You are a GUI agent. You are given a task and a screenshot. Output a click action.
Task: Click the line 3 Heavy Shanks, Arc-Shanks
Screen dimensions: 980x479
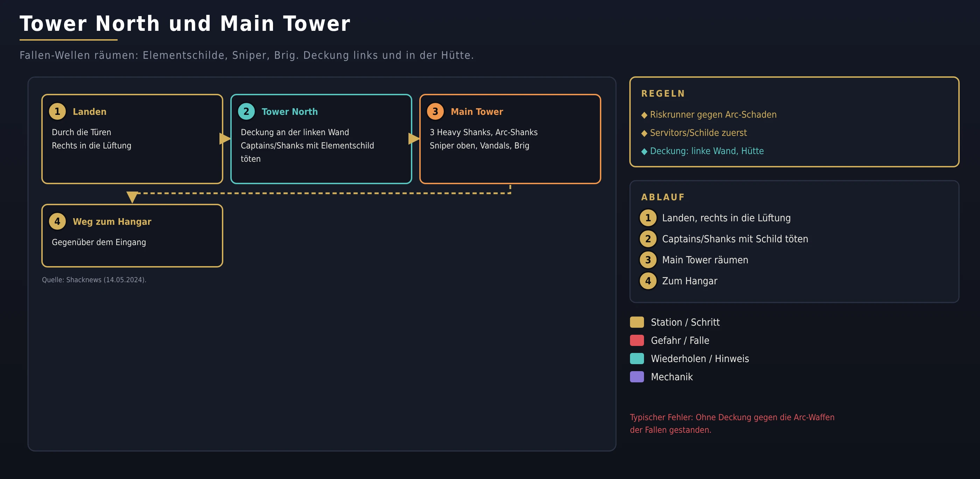[x=484, y=132]
